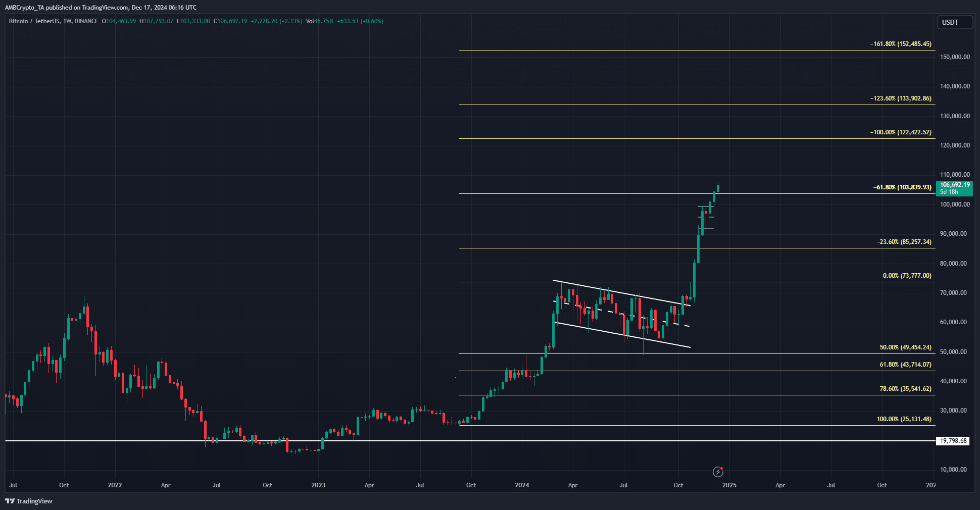This screenshot has width=980, height=510.
Task: Click the 2022 label on time axis
Action: pyautogui.click(x=115, y=485)
